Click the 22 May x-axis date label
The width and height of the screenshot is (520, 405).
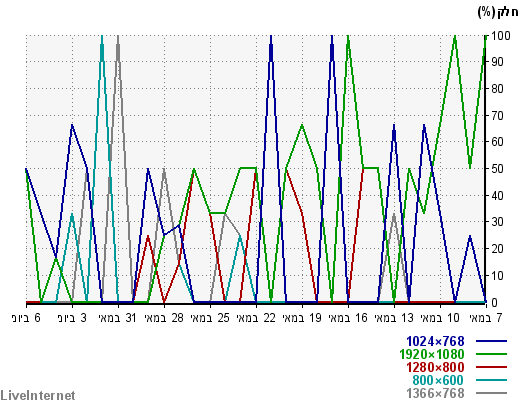[256, 318]
